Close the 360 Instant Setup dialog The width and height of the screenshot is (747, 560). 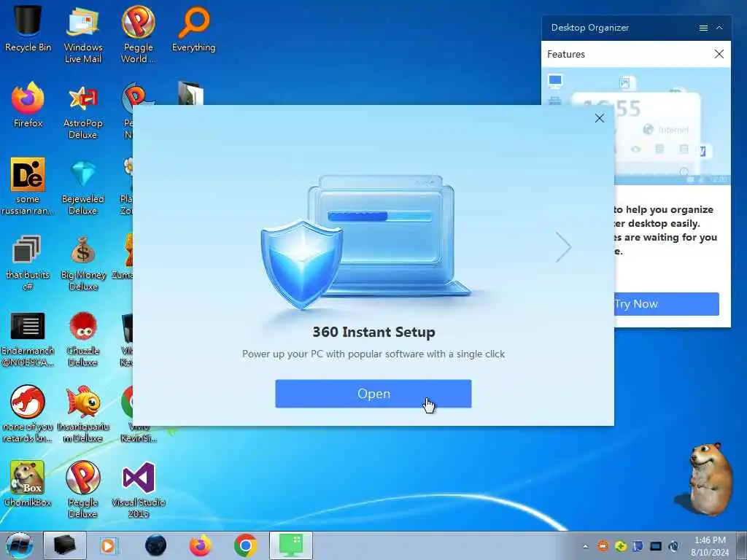tap(600, 118)
